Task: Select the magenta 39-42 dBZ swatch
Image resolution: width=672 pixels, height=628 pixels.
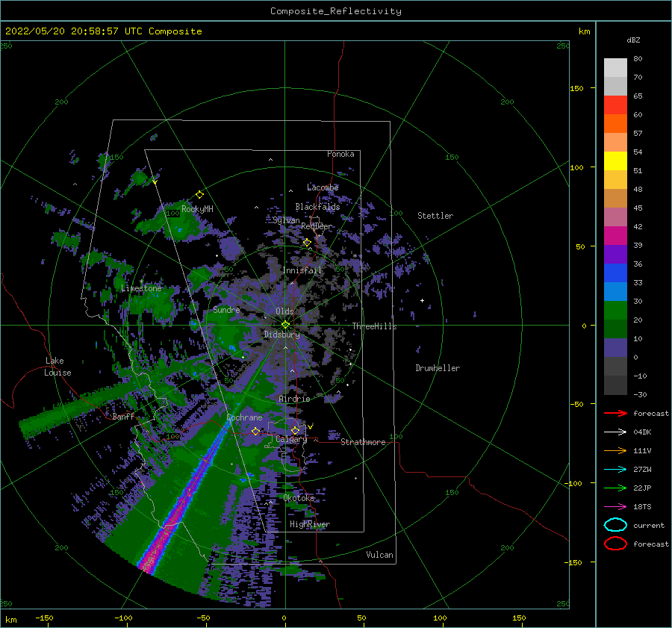Action: click(x=615, y=236)
